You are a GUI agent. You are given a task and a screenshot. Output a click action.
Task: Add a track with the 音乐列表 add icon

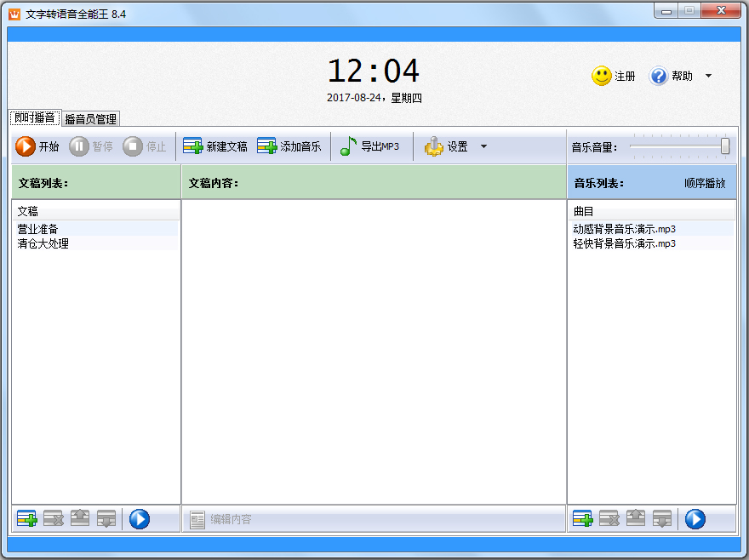click(583, 518)
